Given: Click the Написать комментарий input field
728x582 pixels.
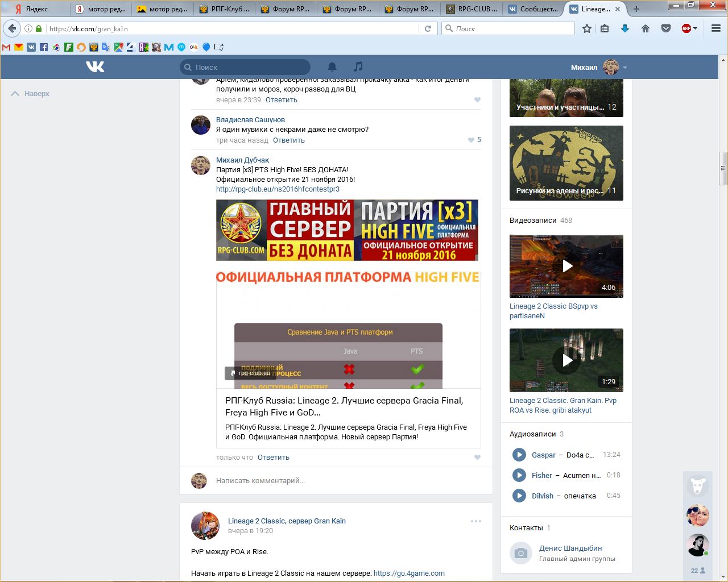Looking at the screenshot, I should (x=341, y=481).
